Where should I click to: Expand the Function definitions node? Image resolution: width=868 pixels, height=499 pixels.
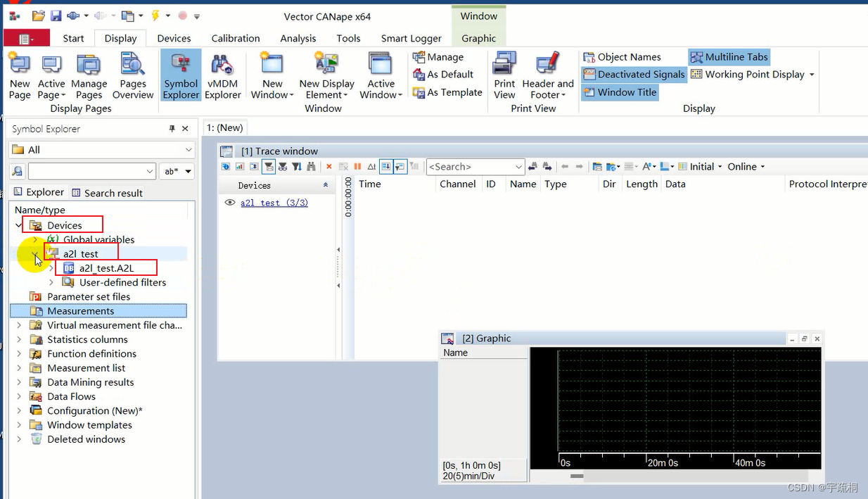point(19,354)
